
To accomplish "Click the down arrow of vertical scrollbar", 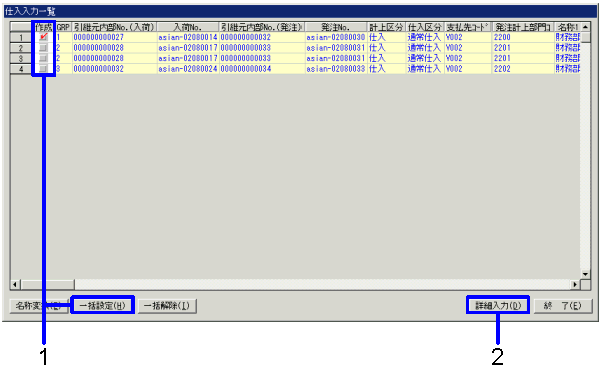I will (x=585, y=274).
